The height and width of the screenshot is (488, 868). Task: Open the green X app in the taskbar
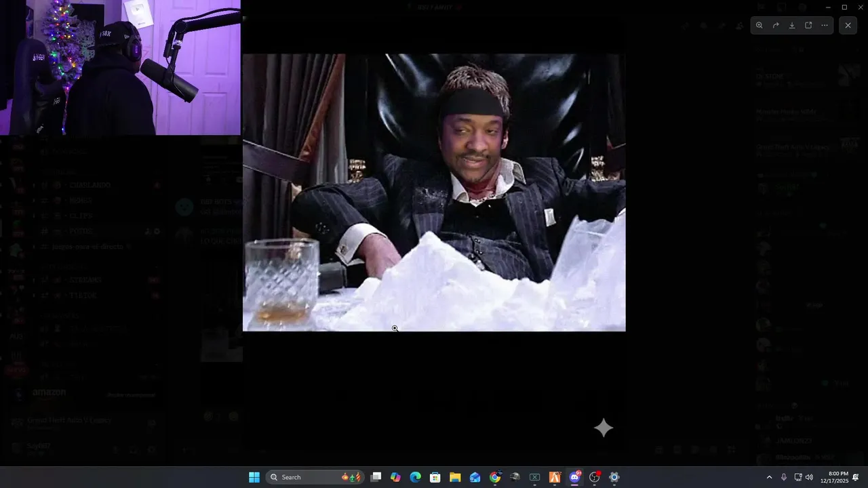point(534,477)
